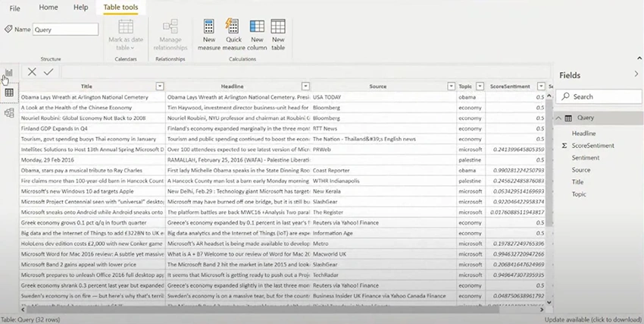Image resolution: width=644 pixels, height=324 pixels.
Task: Open the File menu
Action: [x=15, y=8]
